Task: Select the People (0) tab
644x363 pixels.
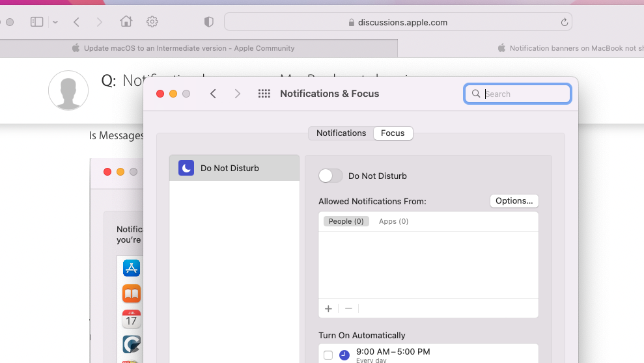Action: click(x=346, y=221)
